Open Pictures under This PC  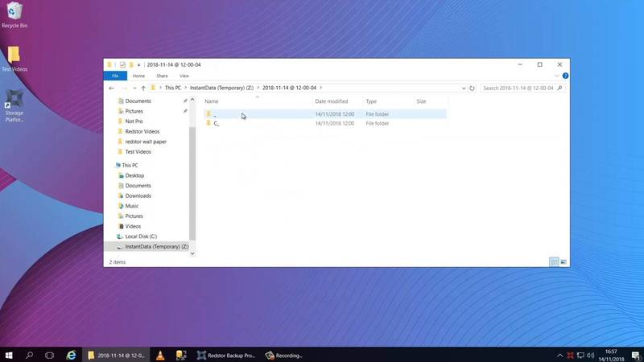click(x=134, y=216)
